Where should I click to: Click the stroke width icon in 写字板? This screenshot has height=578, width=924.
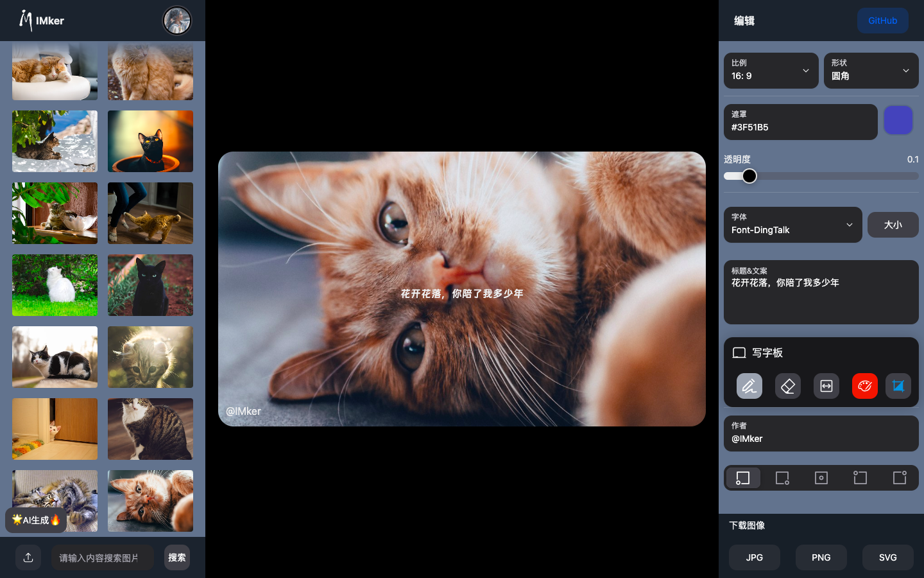[x=826, y=386]
